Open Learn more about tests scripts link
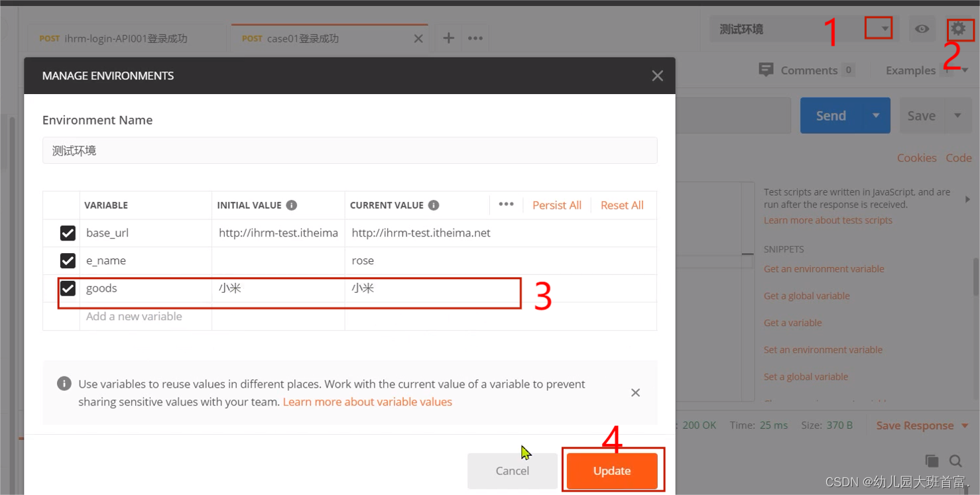 coord(828,220)
